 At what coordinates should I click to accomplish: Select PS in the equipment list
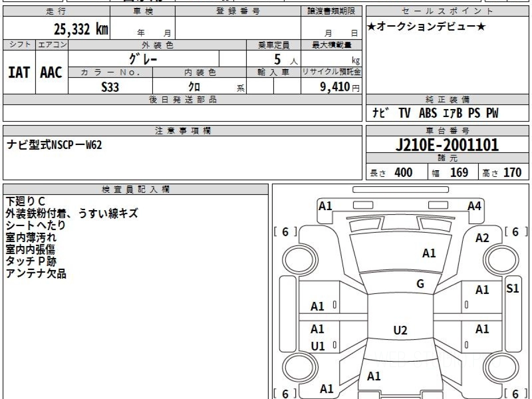point(474,113)
